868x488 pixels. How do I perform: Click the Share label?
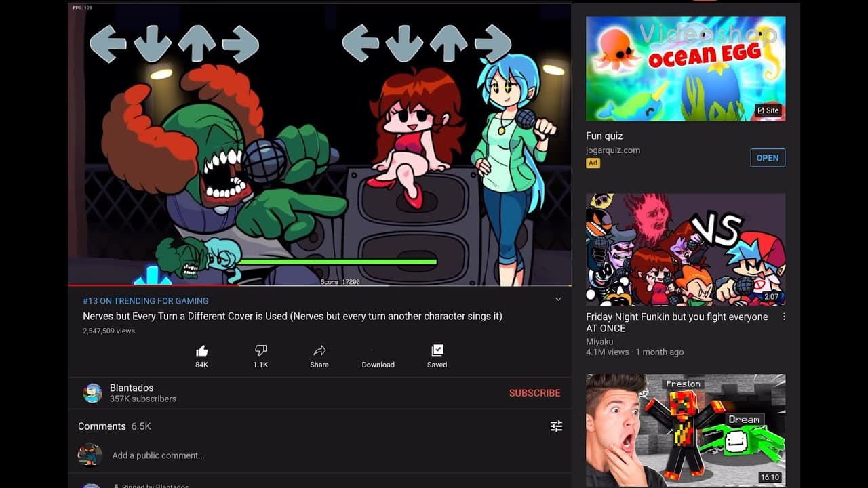(x=319, y=365)
